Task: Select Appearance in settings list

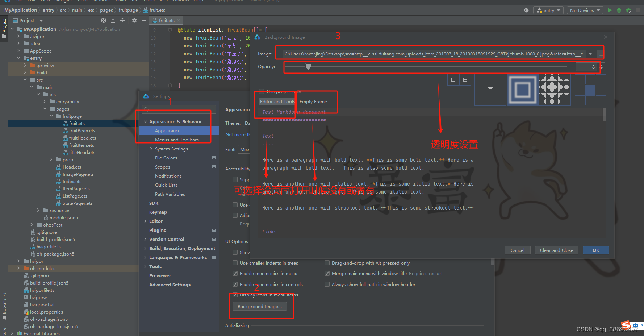Action: [x=179, y=130]
